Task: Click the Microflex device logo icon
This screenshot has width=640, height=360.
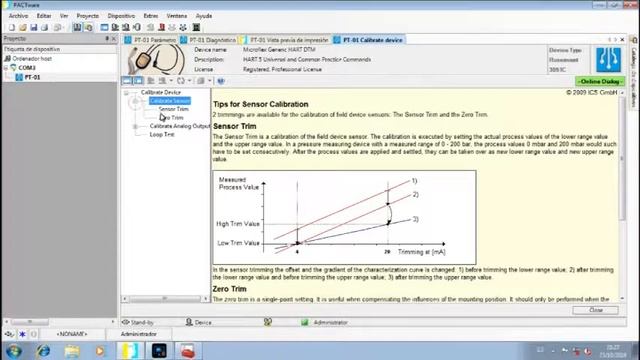Action: 608,60
